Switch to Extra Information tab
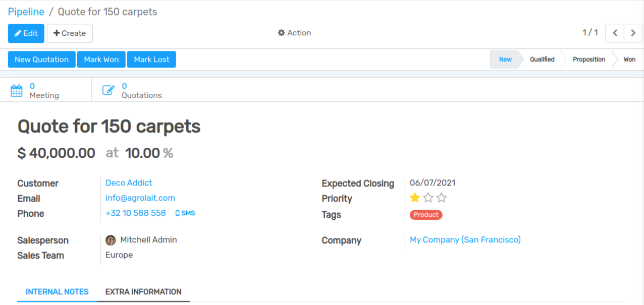The height and width of the screenshot is (305, 644). point(143,292)
